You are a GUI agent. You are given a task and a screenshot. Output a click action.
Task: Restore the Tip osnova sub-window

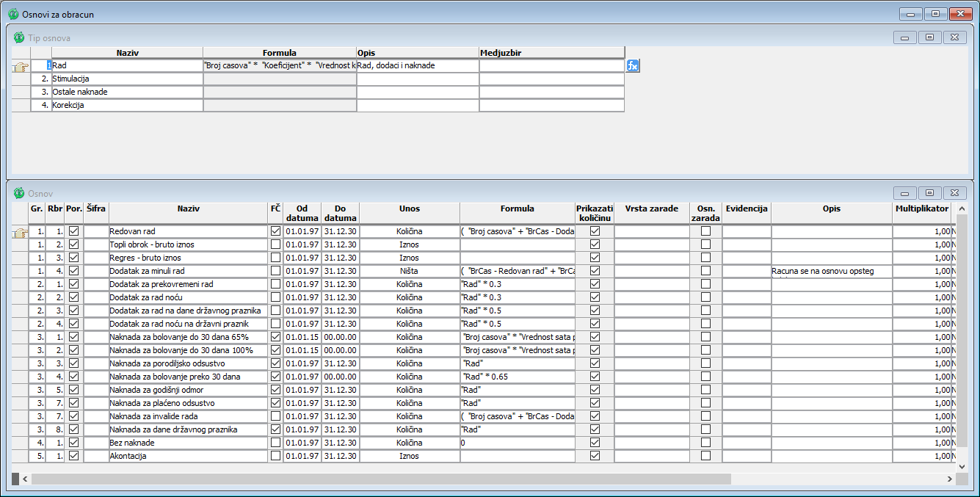pyautogui.click(x=929, y=37)
